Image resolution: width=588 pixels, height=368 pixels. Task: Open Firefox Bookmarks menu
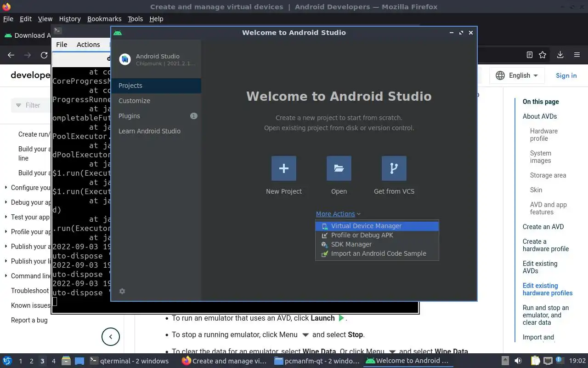click(x=104, y=19)
